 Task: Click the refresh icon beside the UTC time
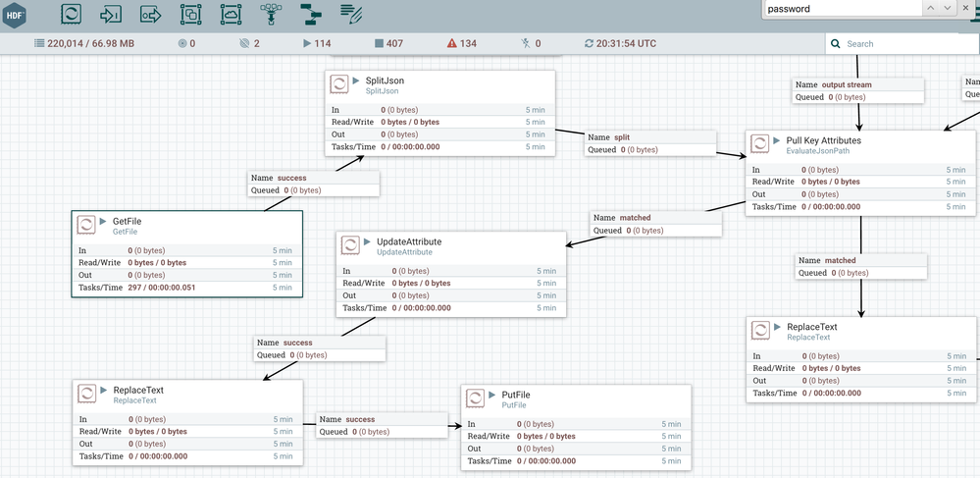pos(589,44)
